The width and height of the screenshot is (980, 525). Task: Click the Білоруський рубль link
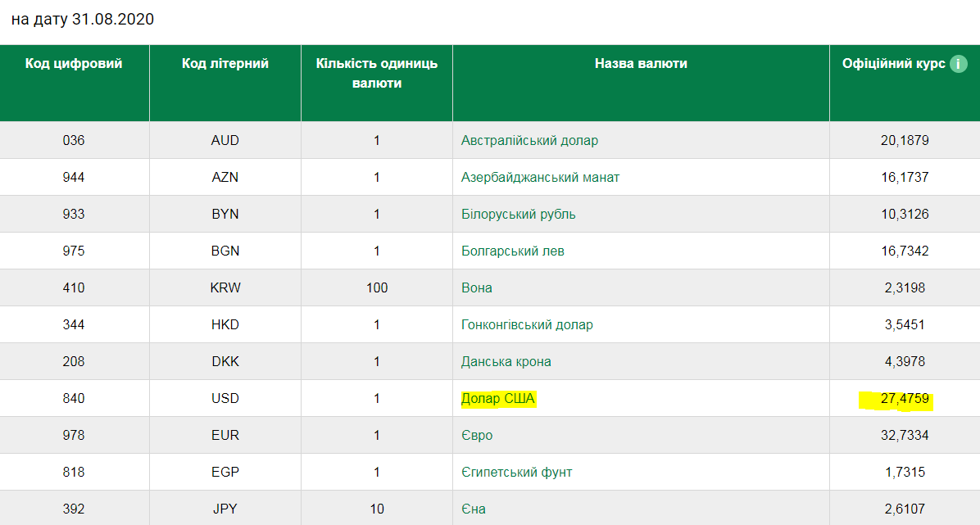pos(518,214)
